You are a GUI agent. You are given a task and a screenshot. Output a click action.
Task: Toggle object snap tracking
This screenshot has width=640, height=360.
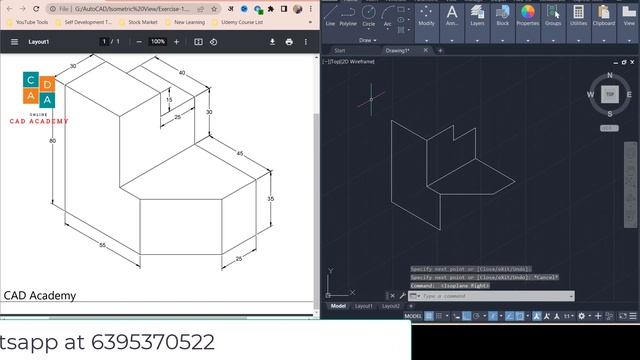(509, 316)
